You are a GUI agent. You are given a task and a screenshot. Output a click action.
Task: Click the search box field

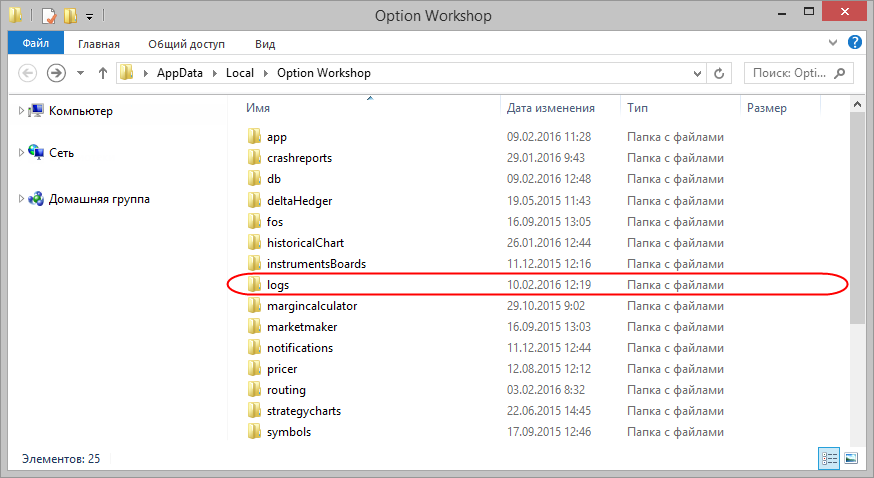(798, 73)
